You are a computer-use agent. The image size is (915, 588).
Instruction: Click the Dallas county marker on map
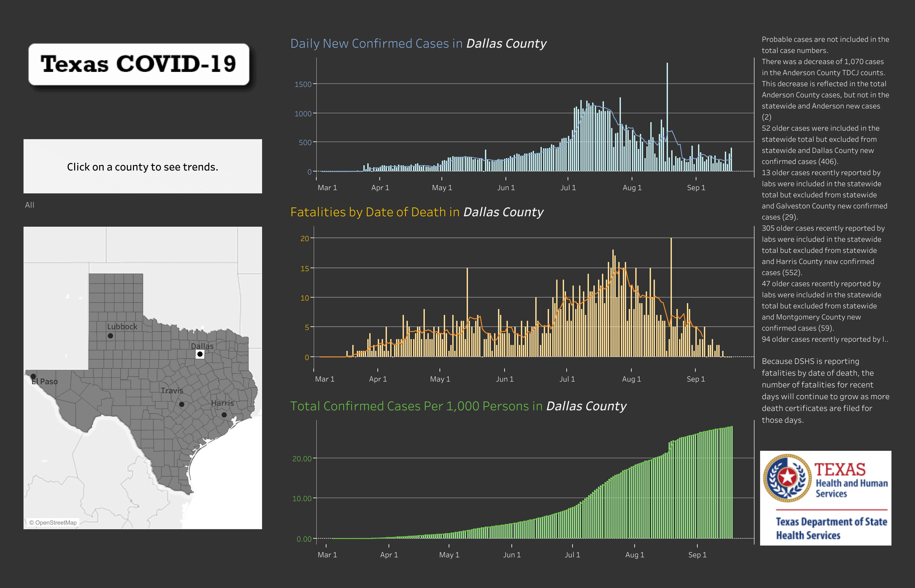pos(200,354)
